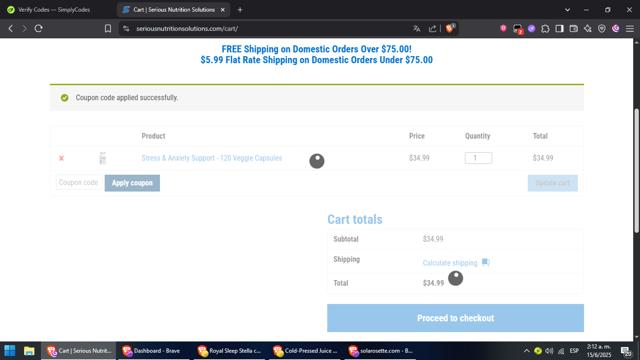Screen dimensions: 640x360
Task: Open File Explorer from taskbar
Action: tap(29, 351)
